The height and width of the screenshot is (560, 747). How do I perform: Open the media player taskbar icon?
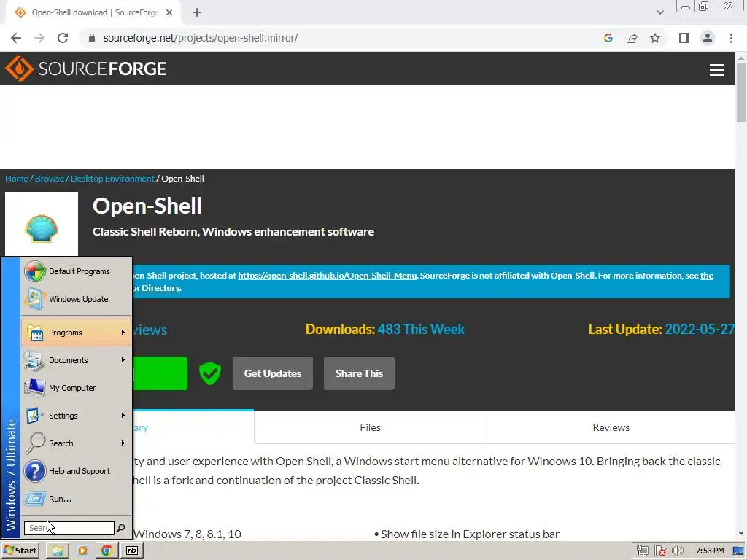(82, 551)
